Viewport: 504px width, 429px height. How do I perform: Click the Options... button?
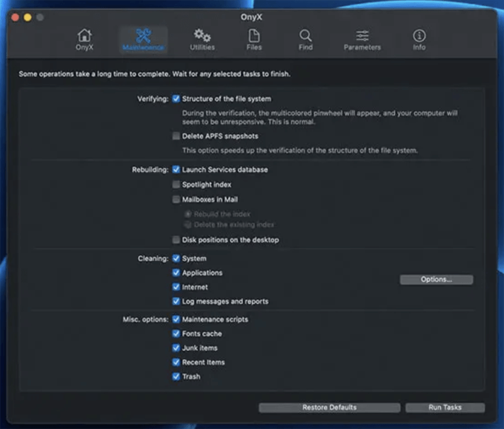(x=436, y=280)
